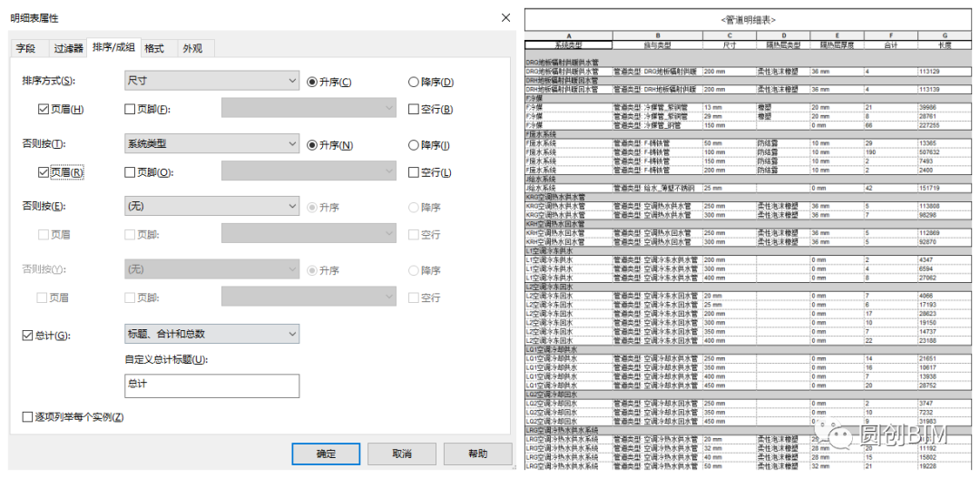Screen dimensions: 980x478
Task: Confirm with the 确定 button
Action: click(326, 454)
